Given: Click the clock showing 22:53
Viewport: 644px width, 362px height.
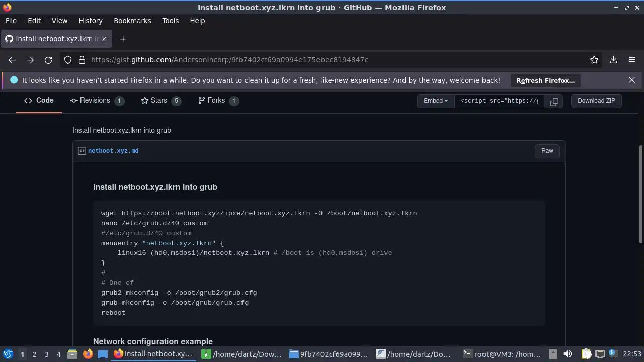Looking at the screenshot, I should pyautogui.click(x=632, y=354).
